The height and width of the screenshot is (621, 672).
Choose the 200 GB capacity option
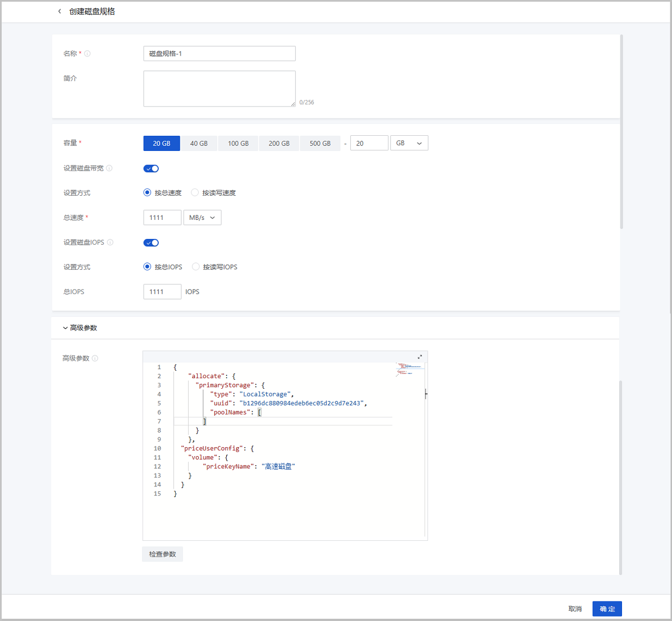point(279,144)
